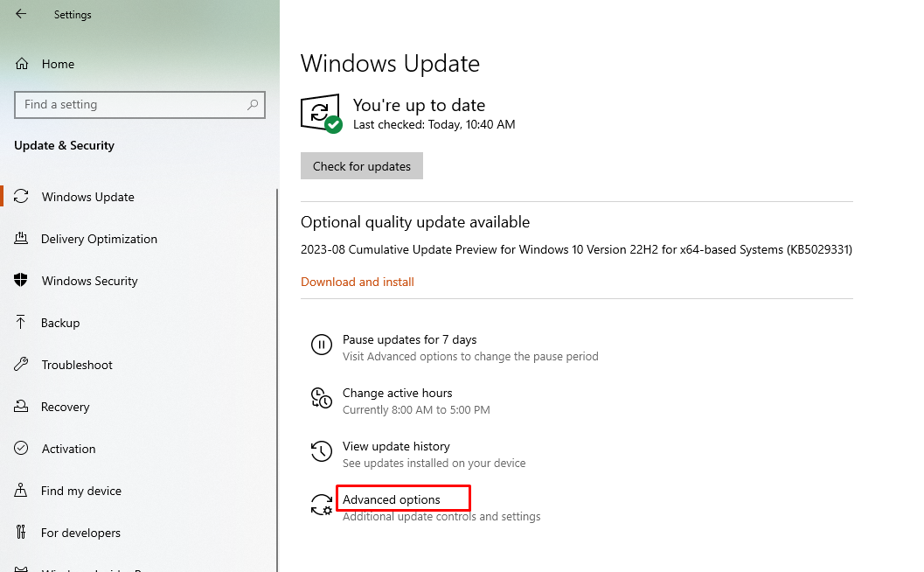The height and width of the screenshot is (572, 924).
Task: Click the Troubleshoot wrench icon
Action: [x=21, y=364]
